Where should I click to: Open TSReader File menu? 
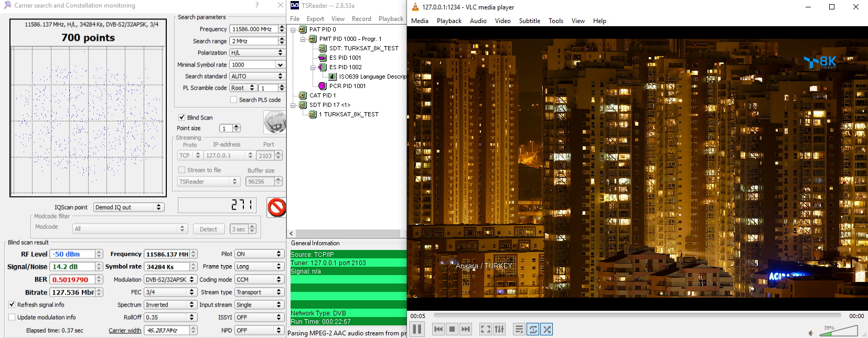tap(295, 18)
